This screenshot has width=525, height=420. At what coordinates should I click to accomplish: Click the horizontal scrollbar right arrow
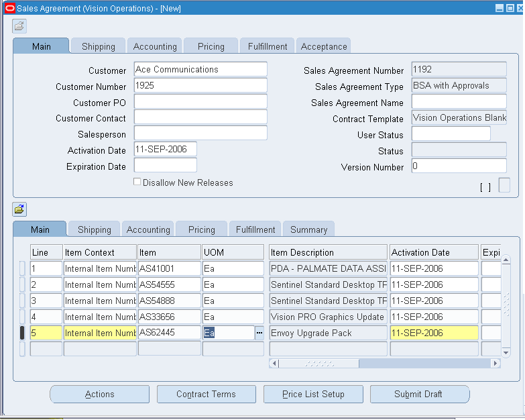point(495,364)
